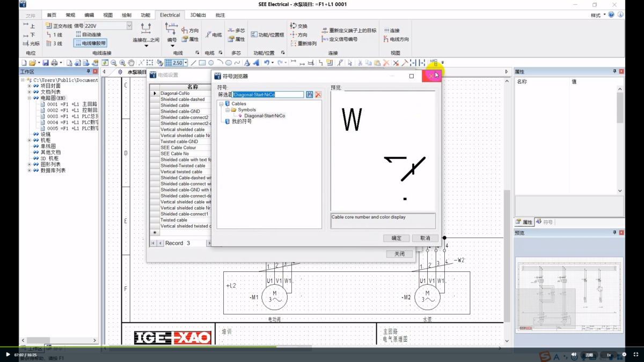Choose the 3 线 three wire tool
This screenshot has width=644, height=362.
click(54, 43)
